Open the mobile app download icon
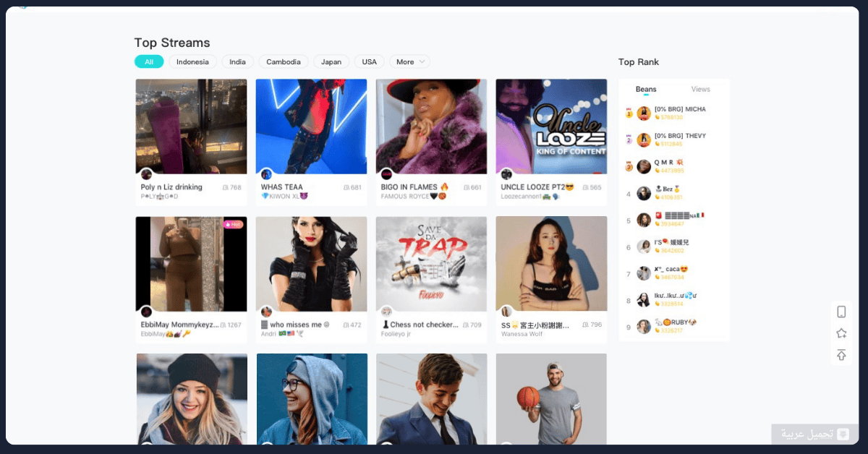The image size is (868, 454). (x=841, y=312)
